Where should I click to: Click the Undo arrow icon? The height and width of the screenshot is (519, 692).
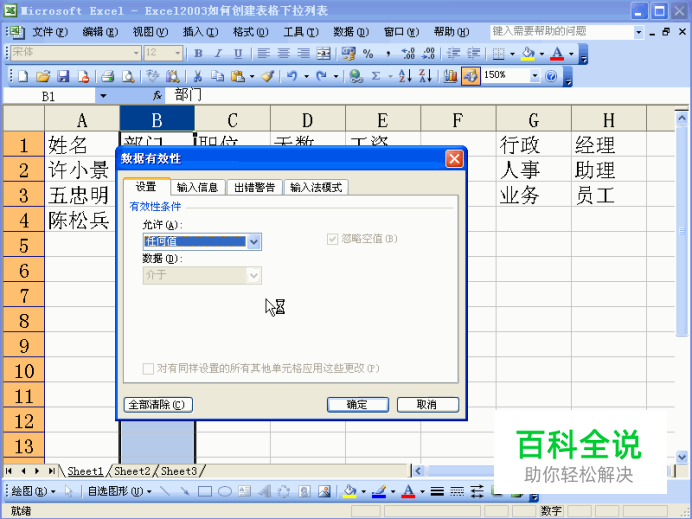tap(292, 76)
